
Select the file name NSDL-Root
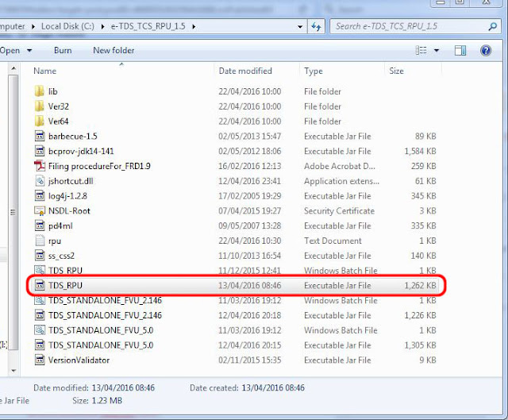pyautogui.click(x=69, y=211)
